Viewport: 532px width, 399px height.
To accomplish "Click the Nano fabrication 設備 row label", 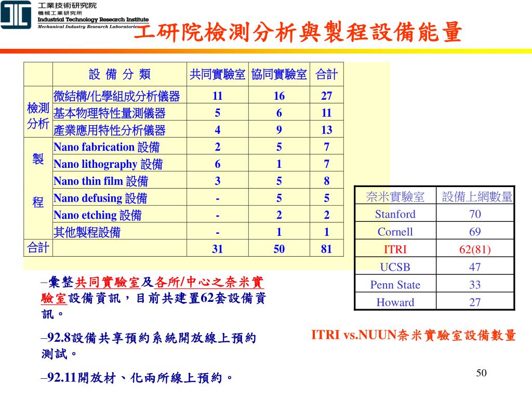I will pyautogui.click(x=107, y=147).
